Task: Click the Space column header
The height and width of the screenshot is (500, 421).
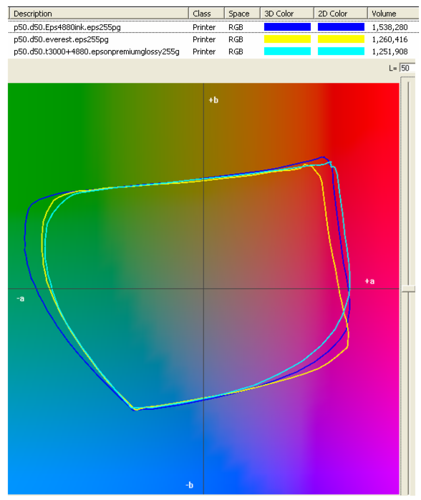Action: 242,14
